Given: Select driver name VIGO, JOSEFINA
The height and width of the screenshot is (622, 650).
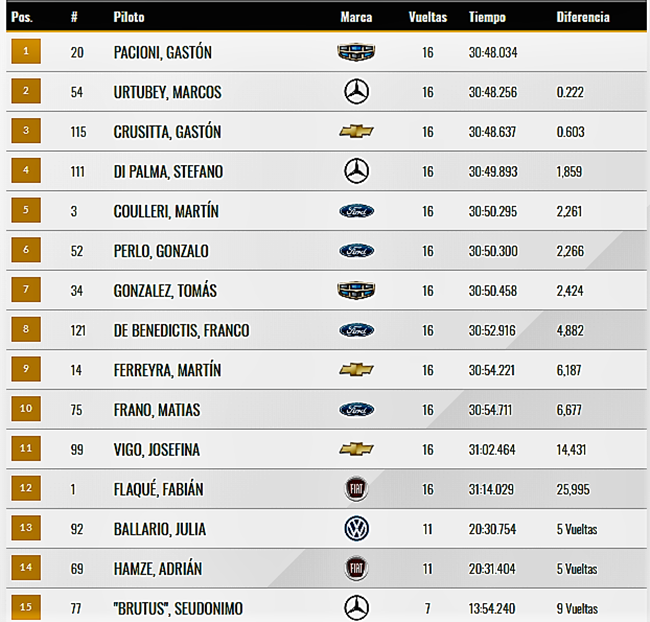Looking at the screenshot, I should click(157, 449).
